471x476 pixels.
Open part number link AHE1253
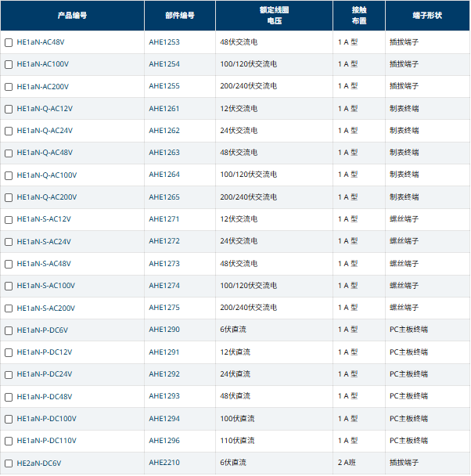(164, 42)
